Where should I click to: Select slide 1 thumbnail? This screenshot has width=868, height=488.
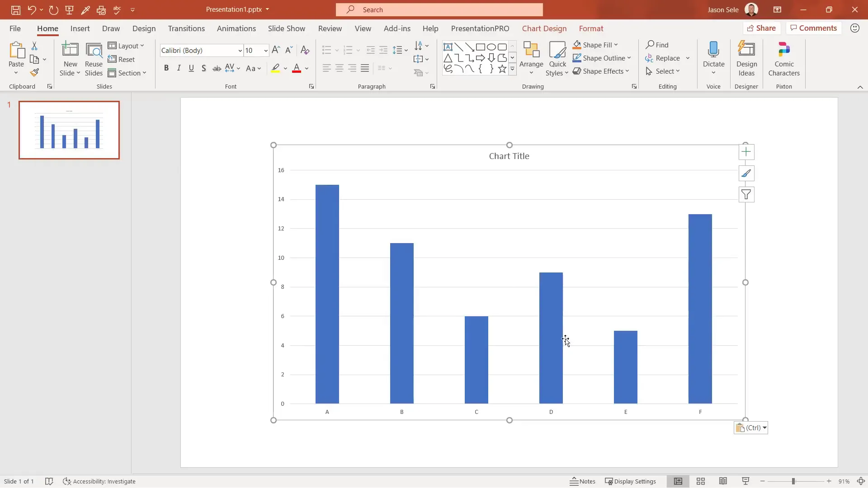click(69, 130)
